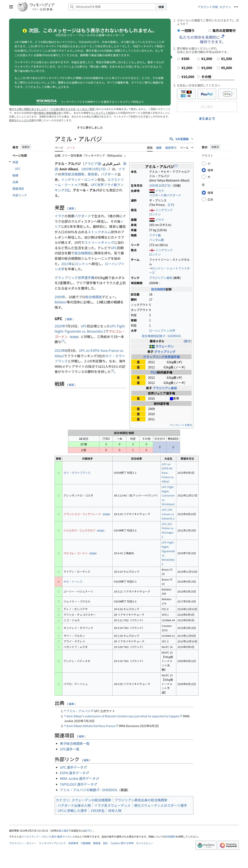Switch to the ノート talk tab
The image size is (248, 868).
click(x=71, y=148)
